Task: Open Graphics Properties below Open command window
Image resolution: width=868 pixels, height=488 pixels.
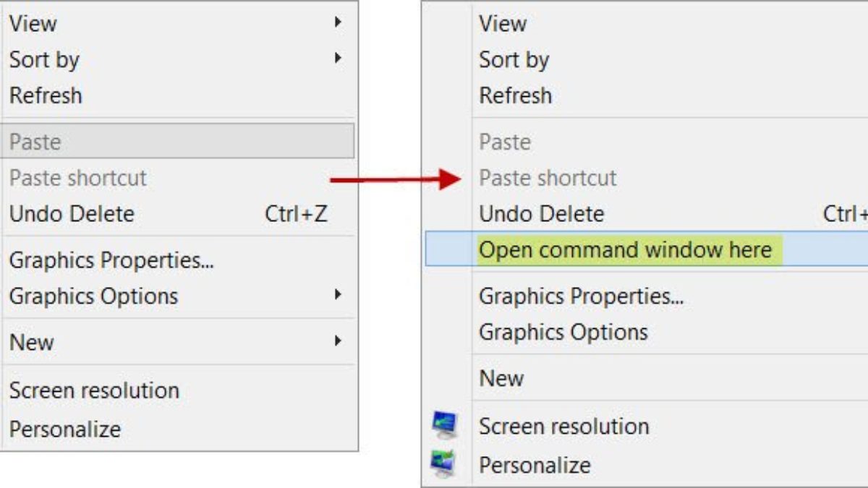Action: 581,296
